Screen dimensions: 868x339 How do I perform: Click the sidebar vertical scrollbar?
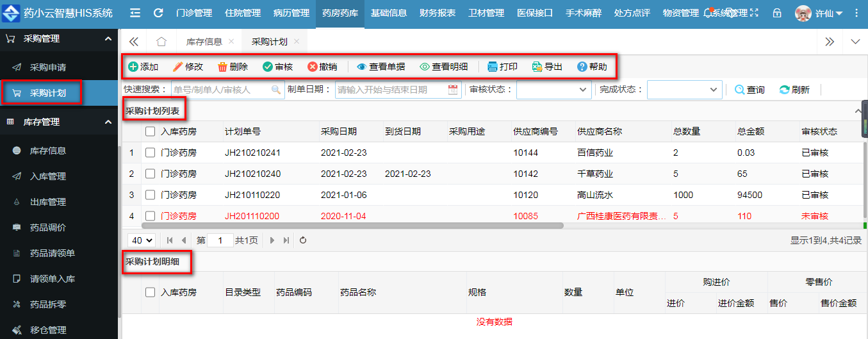click(120, 231)
